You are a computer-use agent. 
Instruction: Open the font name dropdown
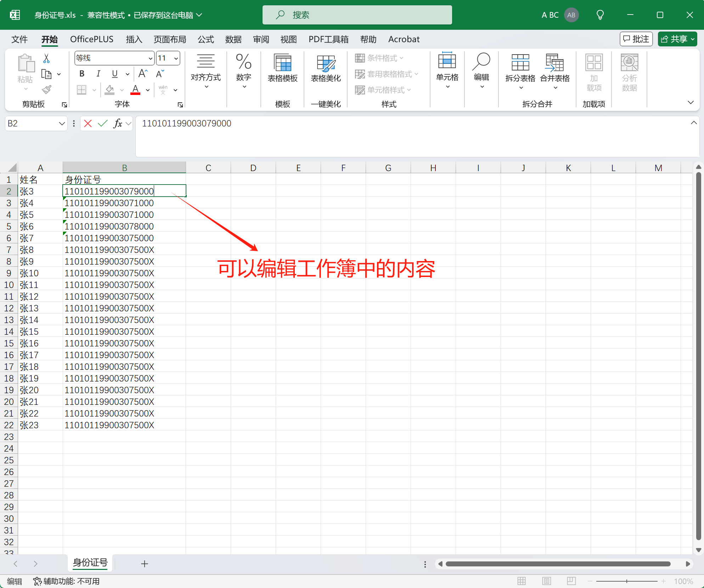click(x=150, y=58)
